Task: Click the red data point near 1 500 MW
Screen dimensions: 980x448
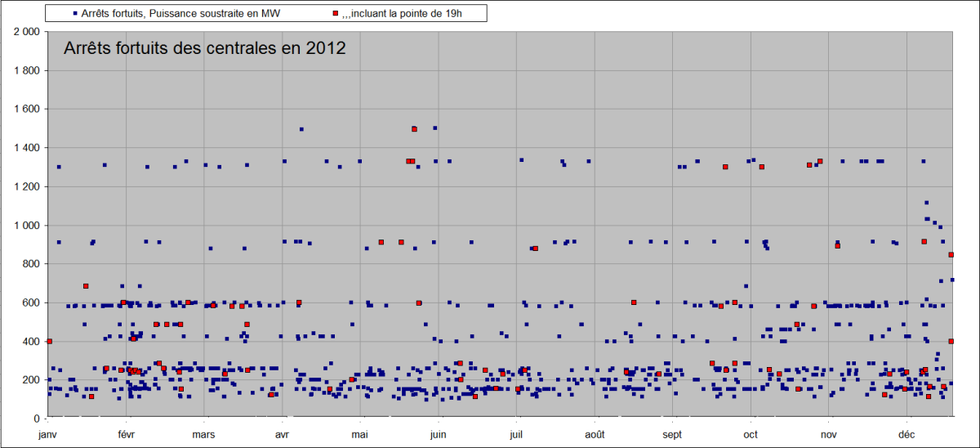Action: [x=414, y=129]
